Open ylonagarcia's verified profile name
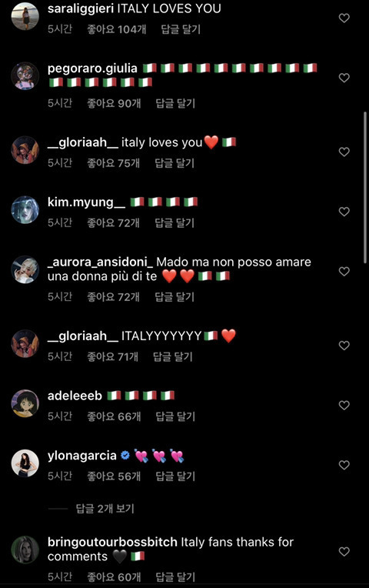The height and width of the screenshot is (588, 369). [82, 456]
